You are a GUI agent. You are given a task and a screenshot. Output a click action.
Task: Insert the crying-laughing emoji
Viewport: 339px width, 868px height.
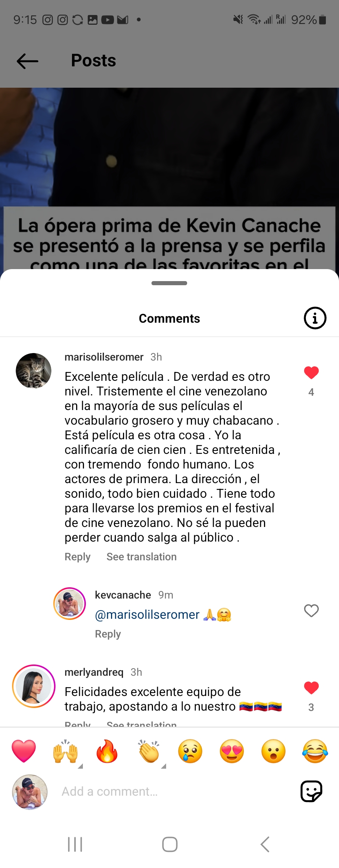(315, 751)
